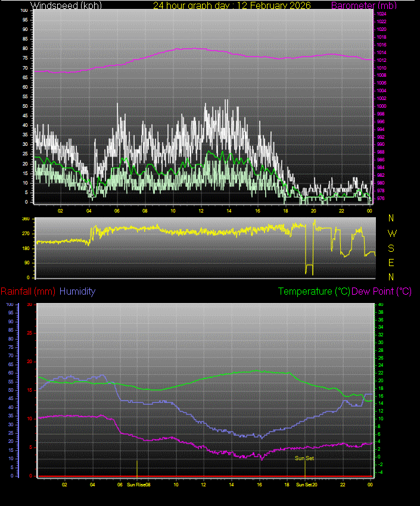The image size is (420, 506).
Task: Click the 18 hour label under windspeed graph
Action: click(x=285, y=211)
